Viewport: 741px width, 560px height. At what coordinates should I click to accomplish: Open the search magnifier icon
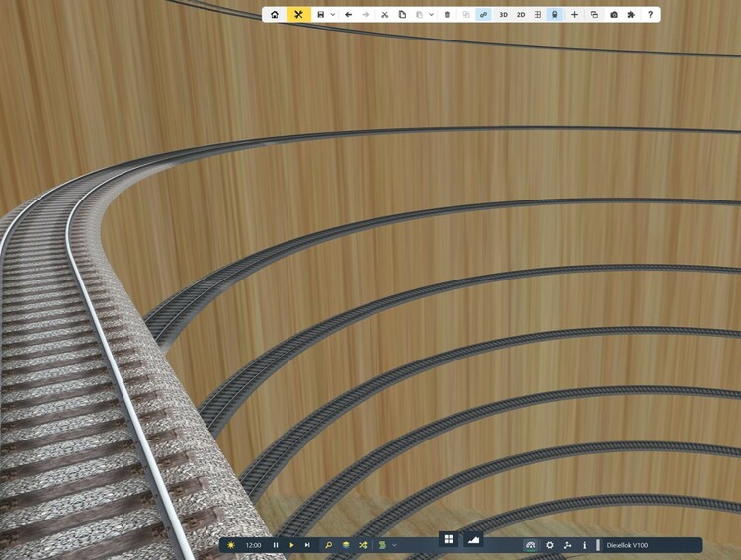tap(328, 545)
